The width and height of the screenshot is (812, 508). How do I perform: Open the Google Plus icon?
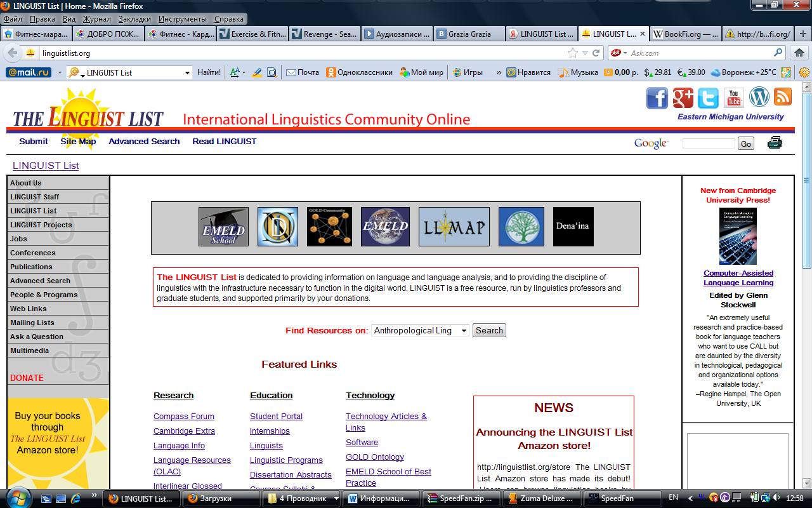pos(683,98)
